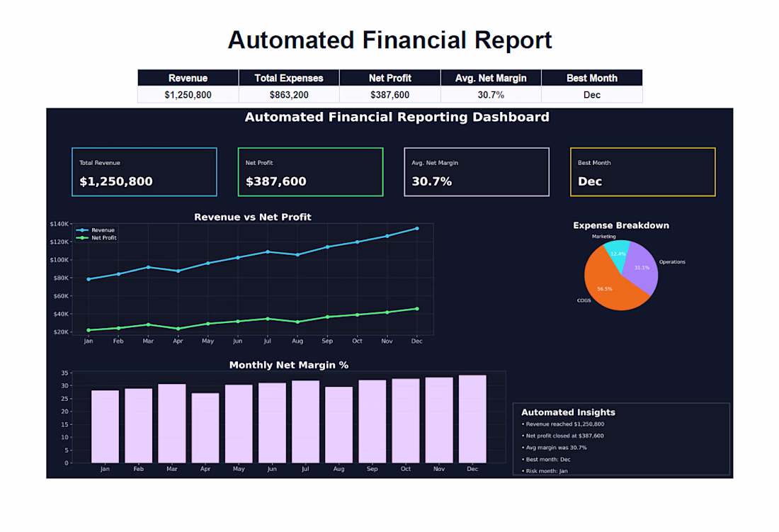Click the January revenue data point

click(x=89, y=279)
